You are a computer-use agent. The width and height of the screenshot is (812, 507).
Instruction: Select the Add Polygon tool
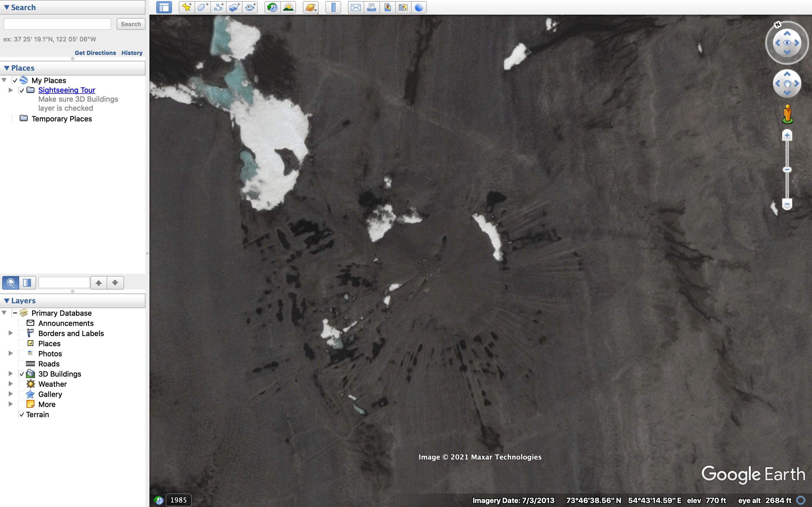click(x=202, y=7)
